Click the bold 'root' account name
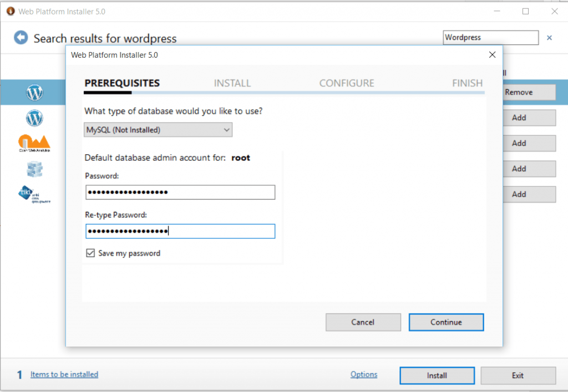The width and height of the screenshot is (568, 392). [x=241, y=158]
